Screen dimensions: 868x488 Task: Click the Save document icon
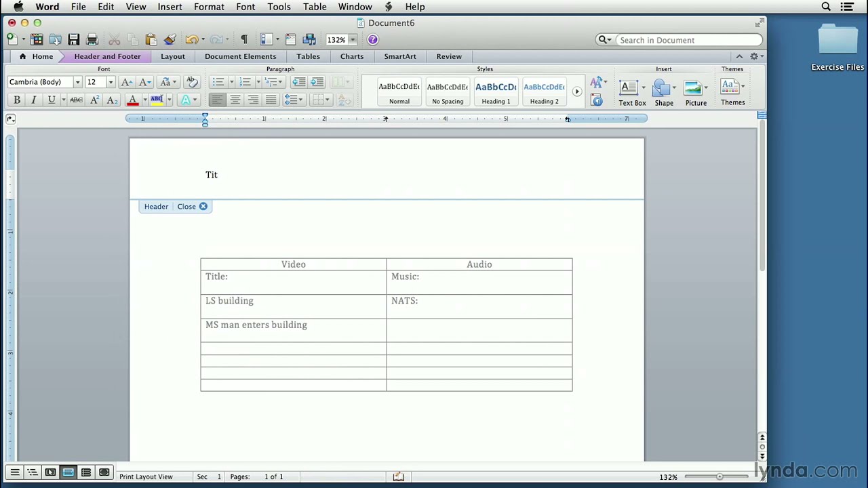click(73, 40)
